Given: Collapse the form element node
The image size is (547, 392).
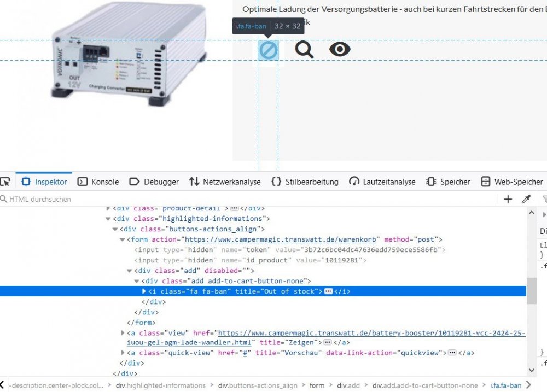Looking at the screenshot, I should click(122, 239).
